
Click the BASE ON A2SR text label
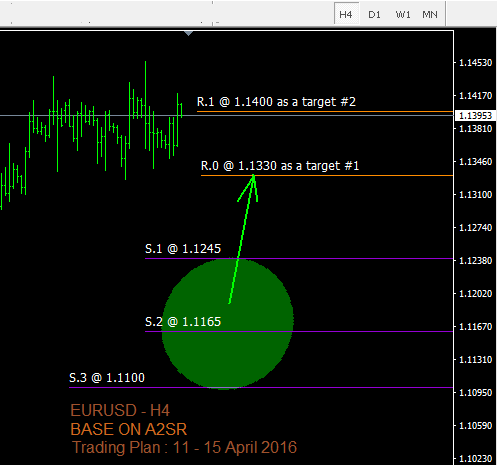(129, 429)
